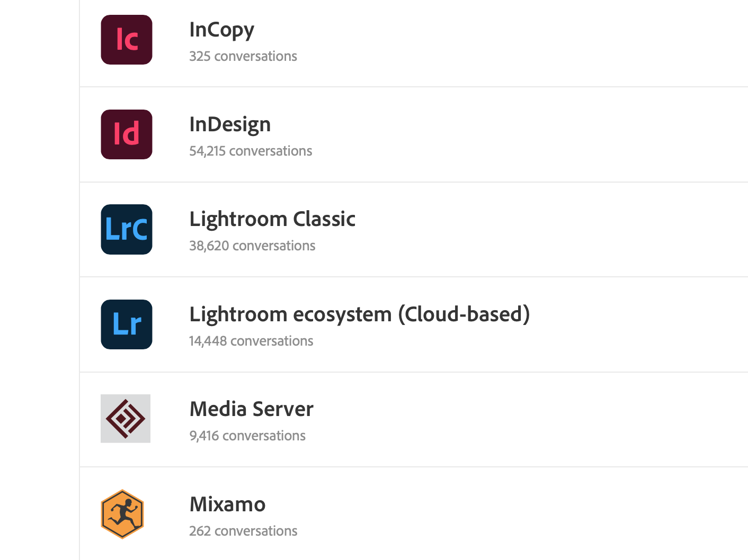Click the 262 conversations text under Mixamo
The width and height of the screenshot is (748, 560).
point(243,531)
